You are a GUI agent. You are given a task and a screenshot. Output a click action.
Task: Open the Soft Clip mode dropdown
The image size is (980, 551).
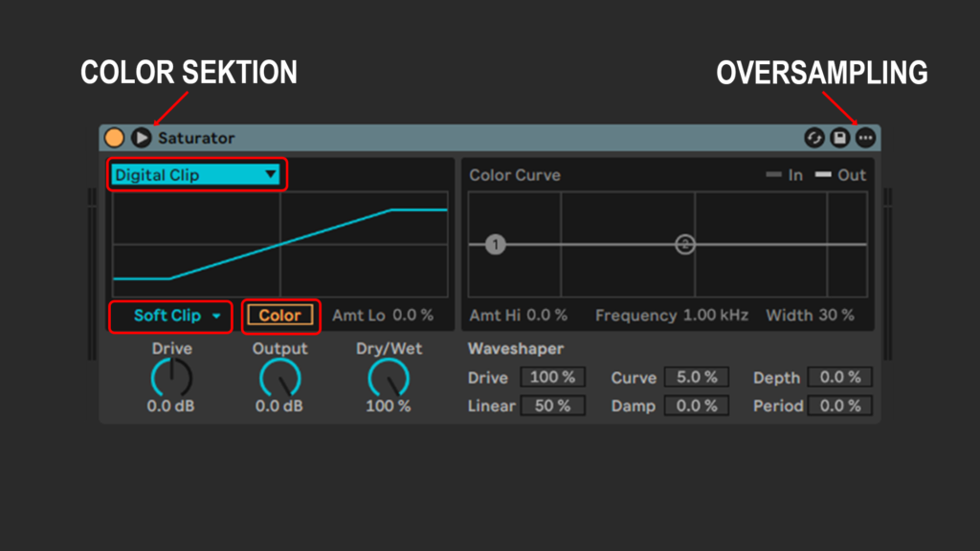coord(170,317)
